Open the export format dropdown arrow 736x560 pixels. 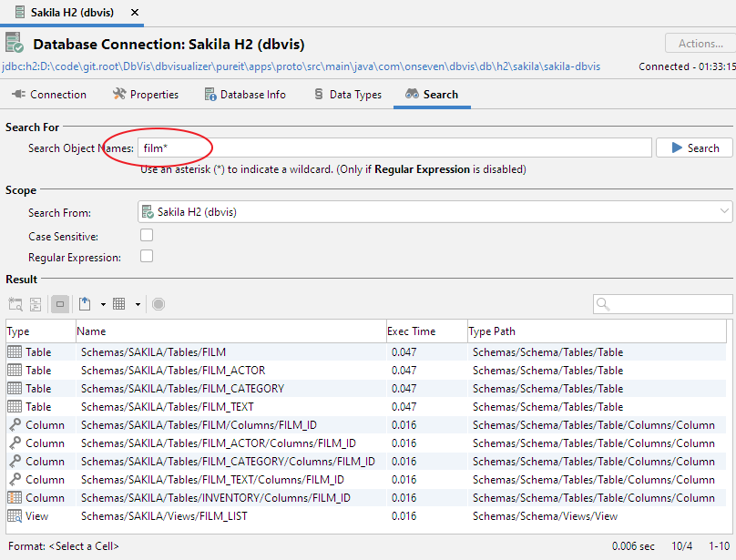point(103,303)
